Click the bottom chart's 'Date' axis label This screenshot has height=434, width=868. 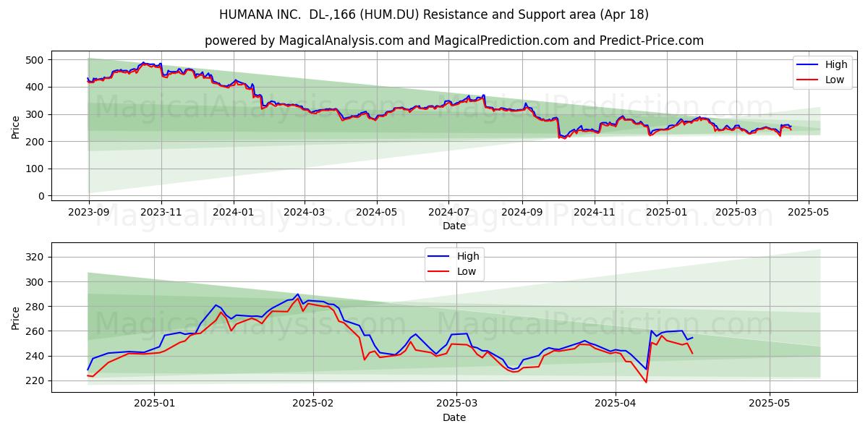(x=454, y=417)
